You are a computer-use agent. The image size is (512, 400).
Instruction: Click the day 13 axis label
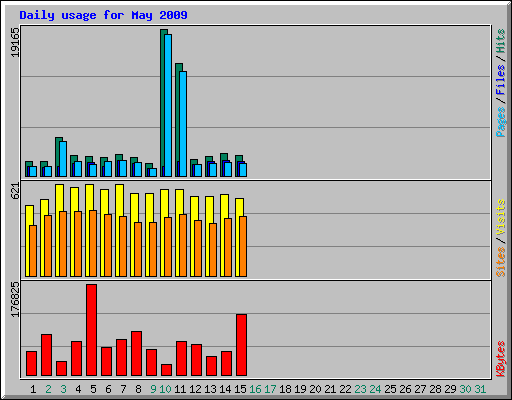click(x=210, y=389)
